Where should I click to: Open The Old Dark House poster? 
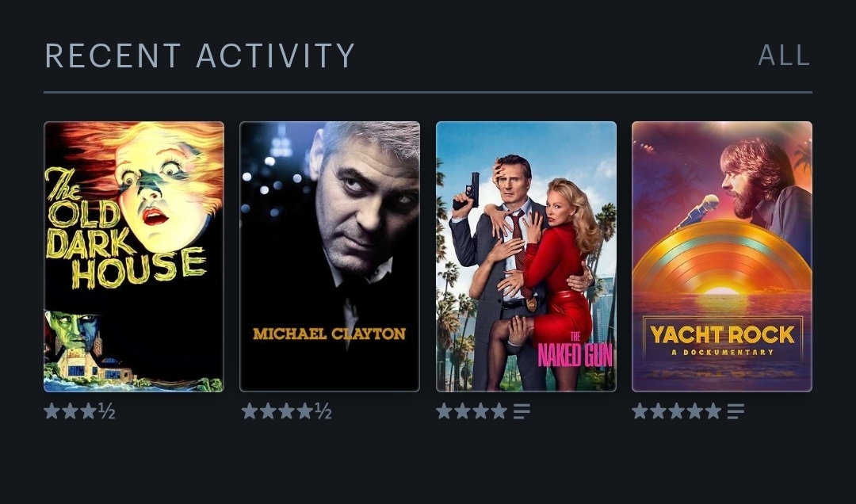click(x=134, y=257)
